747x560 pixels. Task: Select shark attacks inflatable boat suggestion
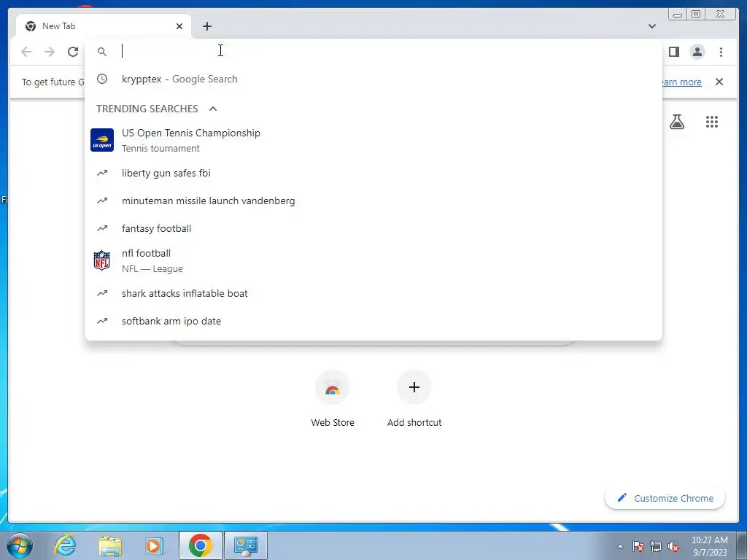pos(373,293)
